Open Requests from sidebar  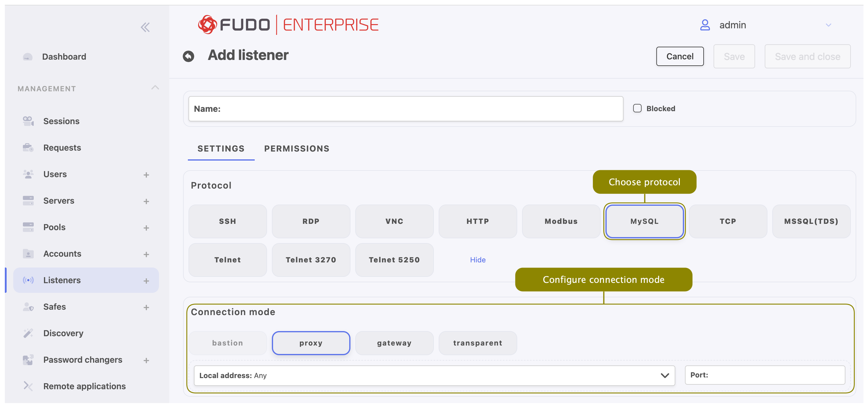point(62,147)
